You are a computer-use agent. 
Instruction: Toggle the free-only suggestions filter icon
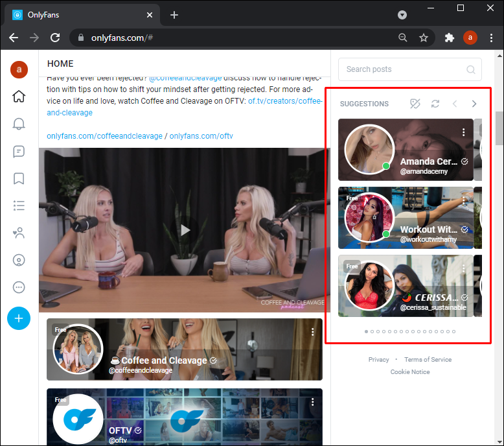(415, 104)
